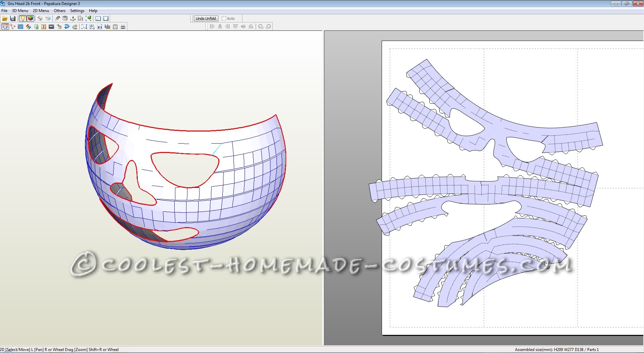Click the green edit flaps icon

(x=36, y=27)
